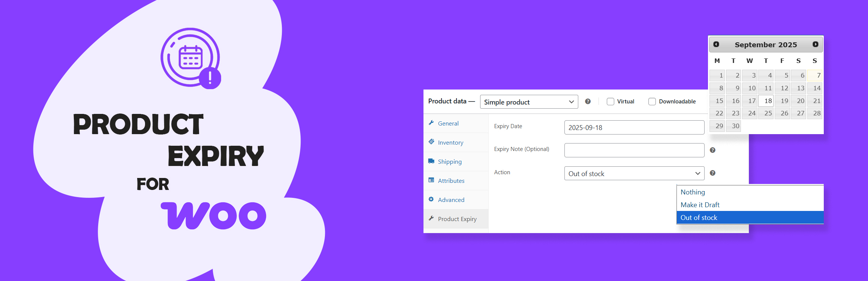This screenshot has width=868, height=281.
Task: Click the 'Downloadable' checkbox label
Action: (x=677, y=102)
